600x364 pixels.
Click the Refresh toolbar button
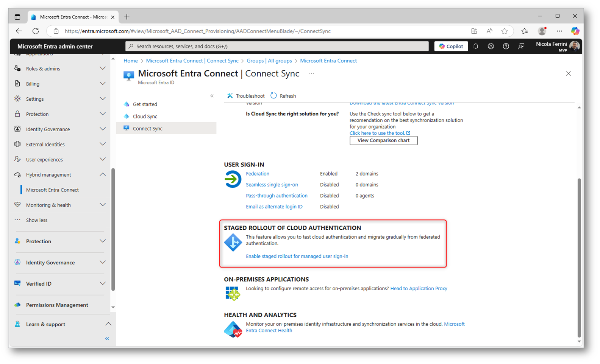[283, 96]
